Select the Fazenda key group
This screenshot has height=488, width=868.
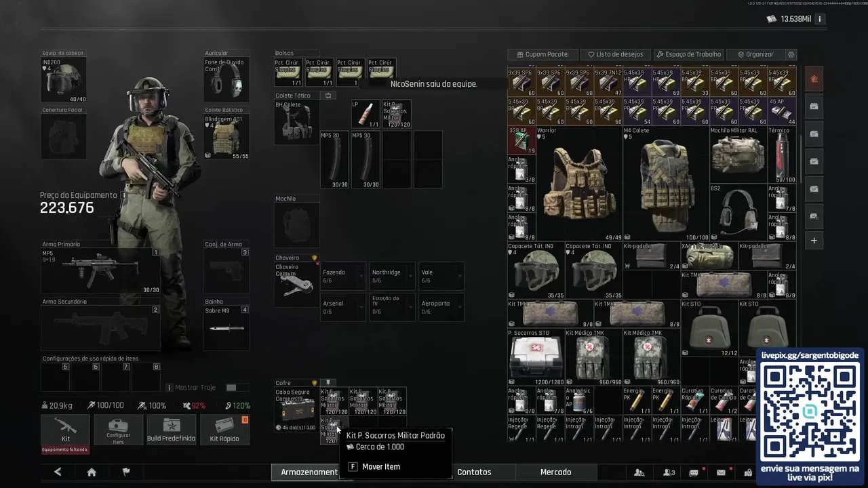click(343, 276)
